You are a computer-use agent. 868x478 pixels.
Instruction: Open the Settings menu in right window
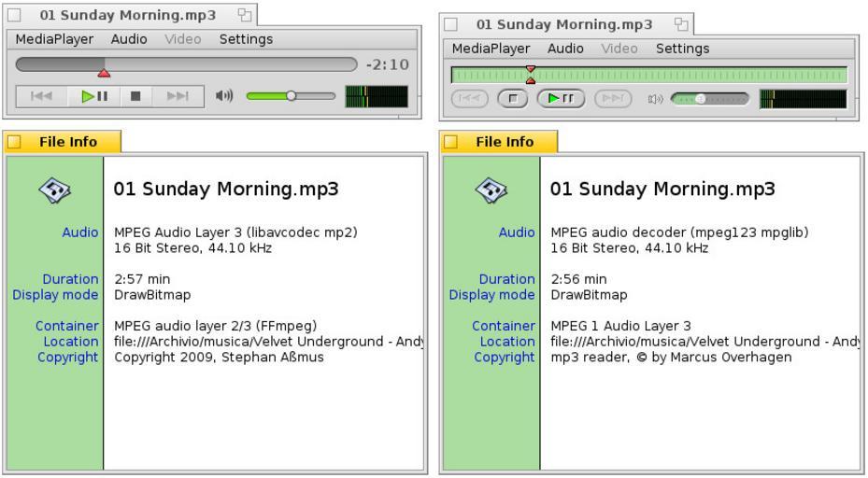[682, 49]
